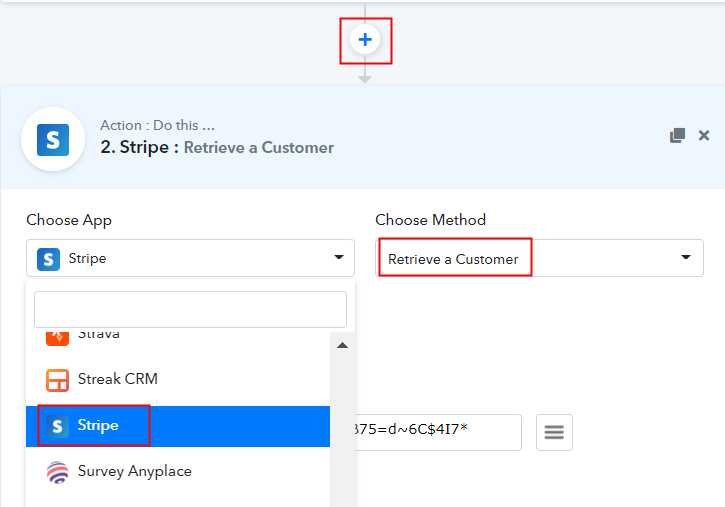The width and height of the screenshot is (725, 507).
Task: Open the hamburger menu beside the token field
Action: (554, 432)
